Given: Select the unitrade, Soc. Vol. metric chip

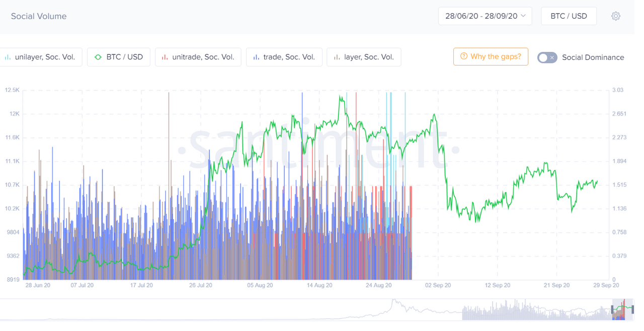Looking at the screenshot, I should pyautogui.click(x=198, y=57).
